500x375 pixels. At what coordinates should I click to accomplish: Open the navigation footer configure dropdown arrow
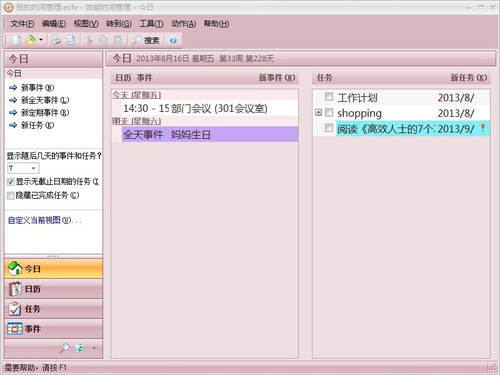coord(94,348)
